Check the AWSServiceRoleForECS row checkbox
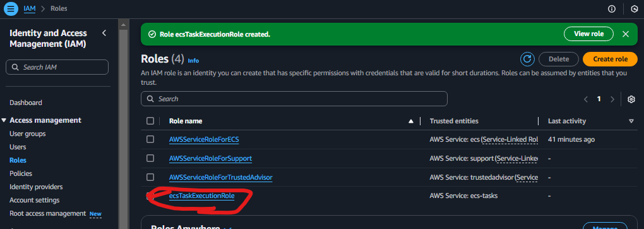644x229 pixels. pos(150,139)
